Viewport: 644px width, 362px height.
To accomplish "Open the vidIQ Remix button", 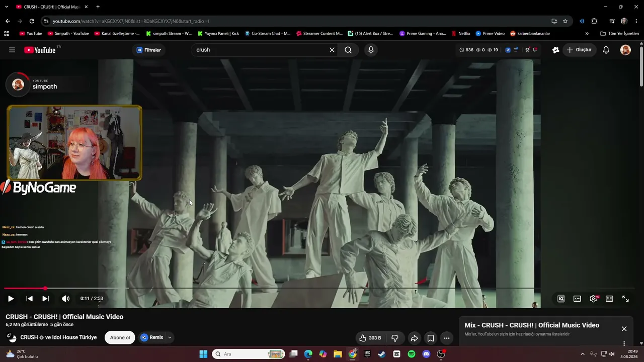I will coord(152,337).
